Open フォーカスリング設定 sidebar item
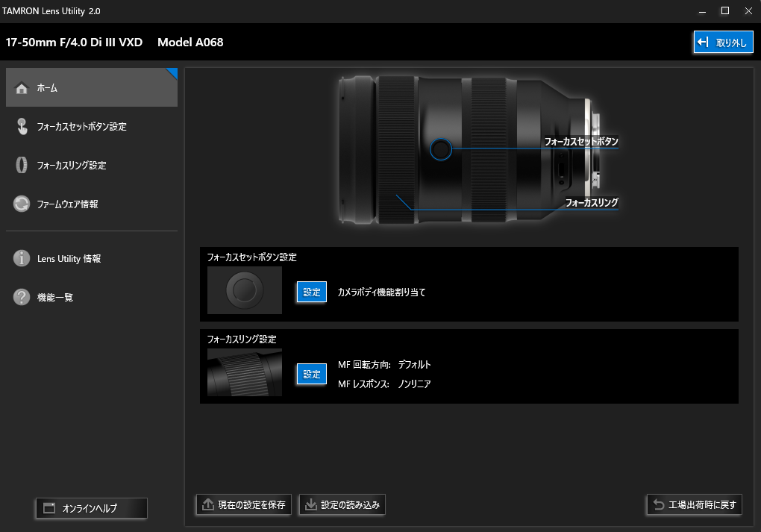This screenshot has width=761, height=532. pyautogui.click(x=72, y=166)
